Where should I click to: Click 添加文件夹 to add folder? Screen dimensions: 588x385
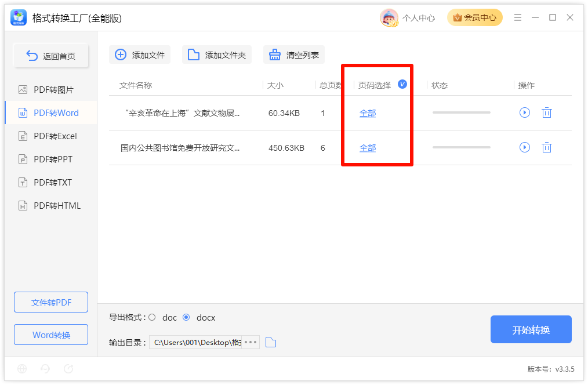[x=217, y=55]
